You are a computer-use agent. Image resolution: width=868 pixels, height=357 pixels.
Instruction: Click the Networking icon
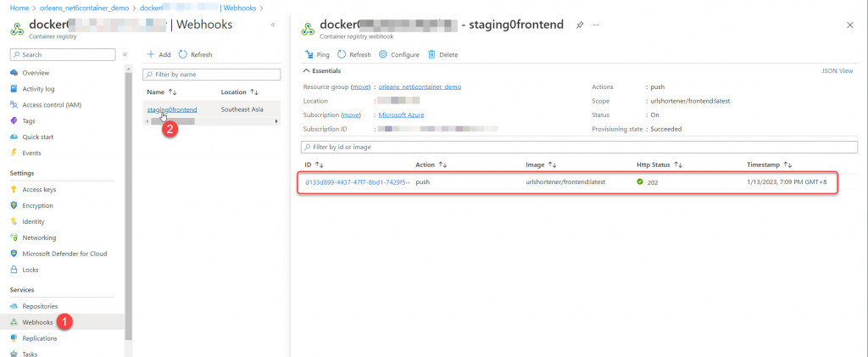click(x=14, y=237)
